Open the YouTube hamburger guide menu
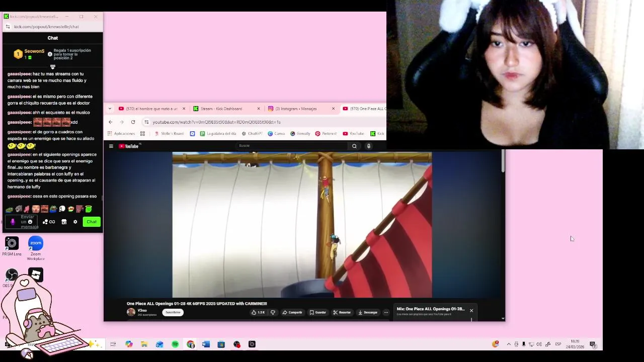The image size is (644, 362). coord(111,146)
